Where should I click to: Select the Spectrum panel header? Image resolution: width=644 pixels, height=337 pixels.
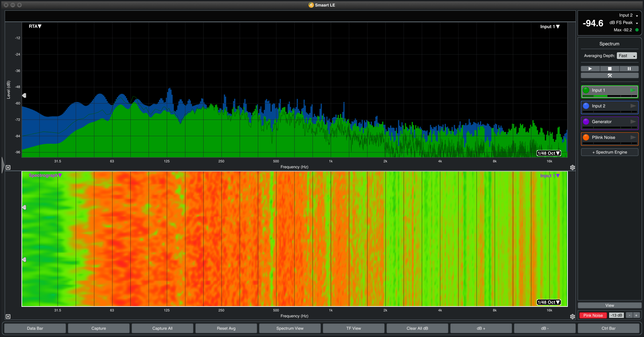click(609, 44)
